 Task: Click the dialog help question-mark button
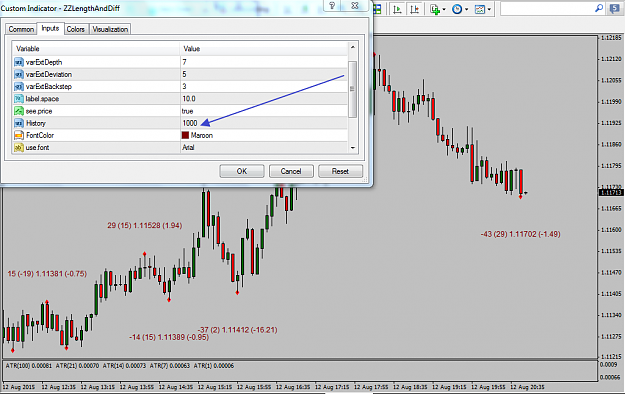[332, 6]
